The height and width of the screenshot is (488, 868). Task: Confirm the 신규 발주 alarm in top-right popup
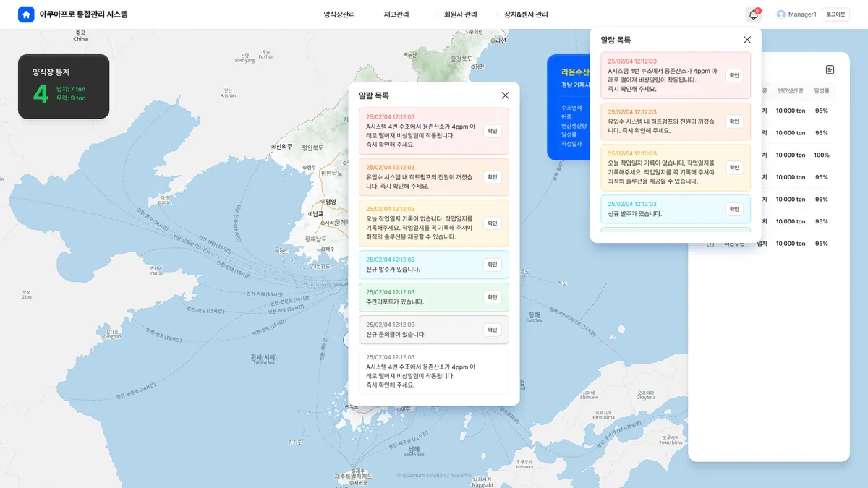coord(734,209)
